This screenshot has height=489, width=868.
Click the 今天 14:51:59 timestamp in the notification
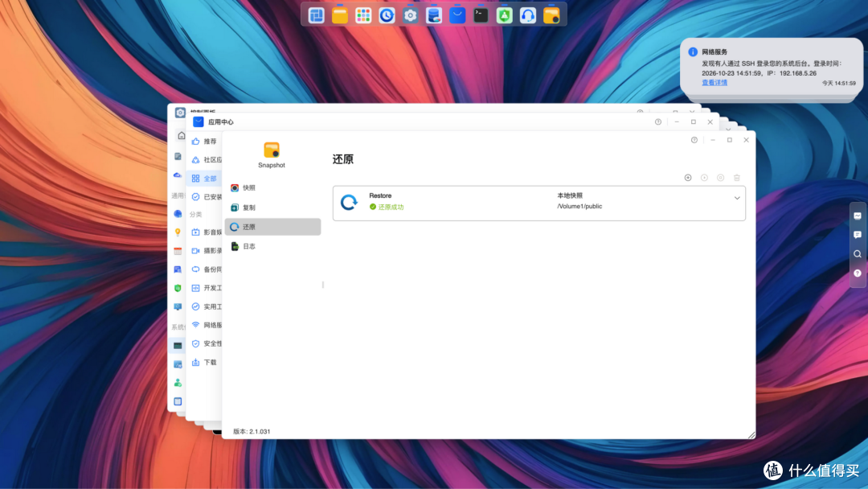click(838, 83)
